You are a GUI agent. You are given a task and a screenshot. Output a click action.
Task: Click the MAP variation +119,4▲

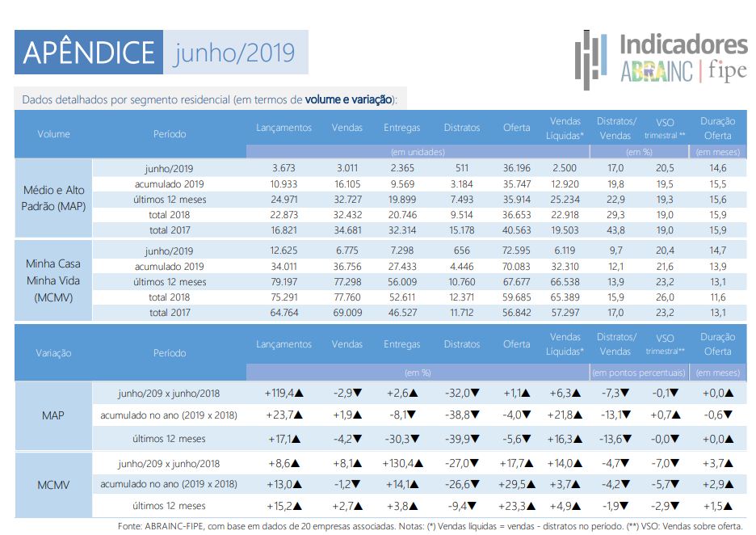[x=283, y=394]
